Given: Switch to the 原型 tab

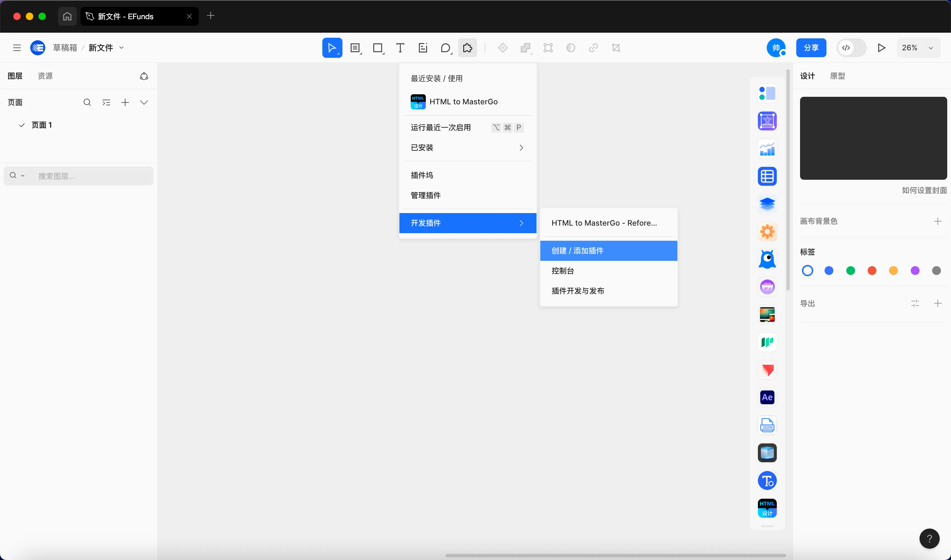Looking at the screenshot, I should click(x=837, y=76).
